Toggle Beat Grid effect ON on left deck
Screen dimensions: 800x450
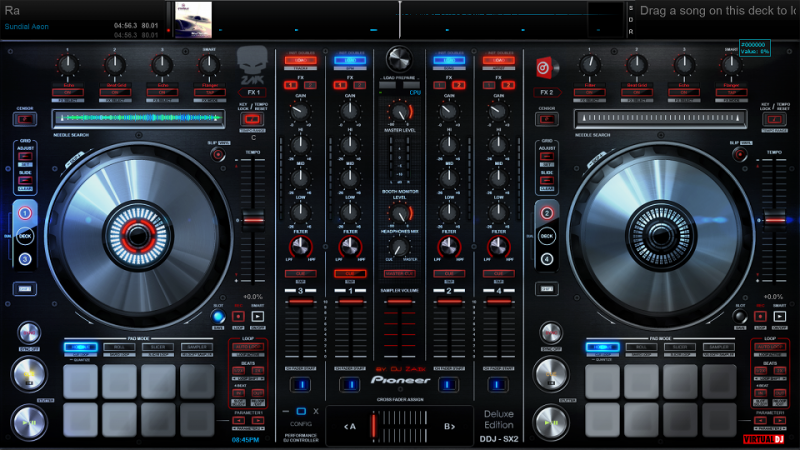click(x=115, y=92)
